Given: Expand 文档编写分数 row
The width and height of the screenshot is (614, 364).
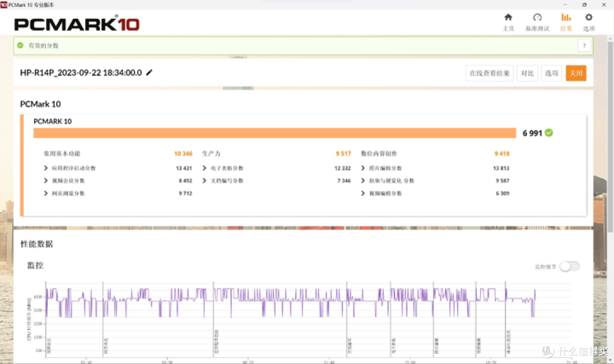Looking at the screenshot, I should [x=205, y=181].
